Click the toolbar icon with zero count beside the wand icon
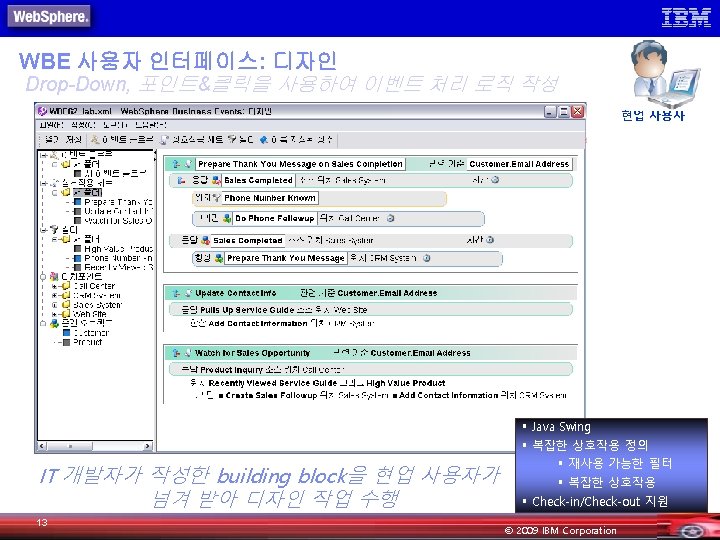Viewport: 720px width, 540px height. [x=96, y=139]
